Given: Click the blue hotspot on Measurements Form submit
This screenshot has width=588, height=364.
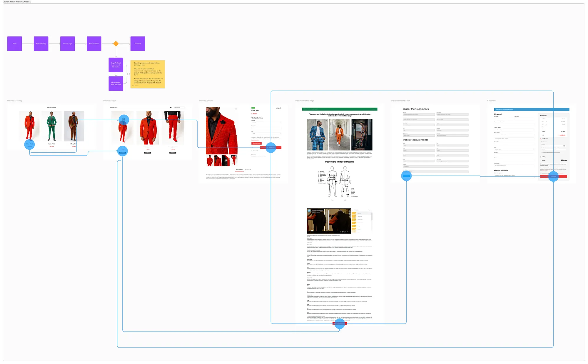Looking at the screenshot, I should (406, 176).
